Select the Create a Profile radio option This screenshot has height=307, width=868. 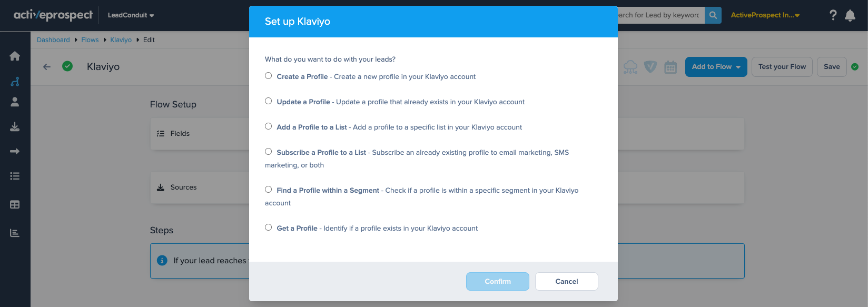click(x=269, y=76)
